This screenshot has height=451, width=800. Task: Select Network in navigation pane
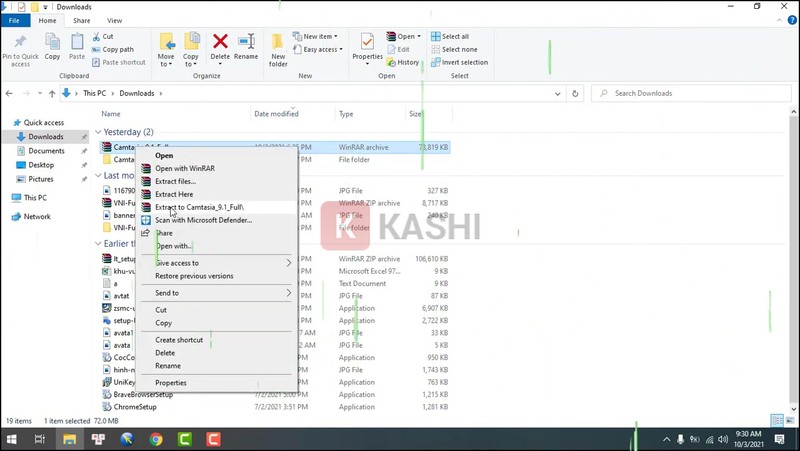(x=37, y=216)
